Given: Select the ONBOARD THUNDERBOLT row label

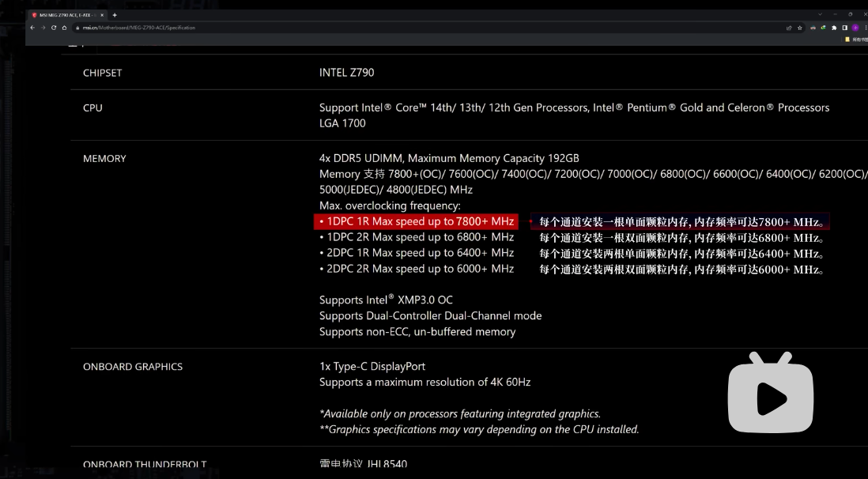Looking at the screenshot, I should click(x=145, y=465).
